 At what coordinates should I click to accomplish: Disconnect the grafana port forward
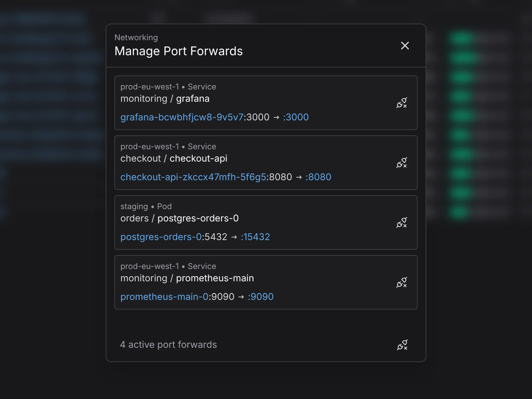click(402, 103)
